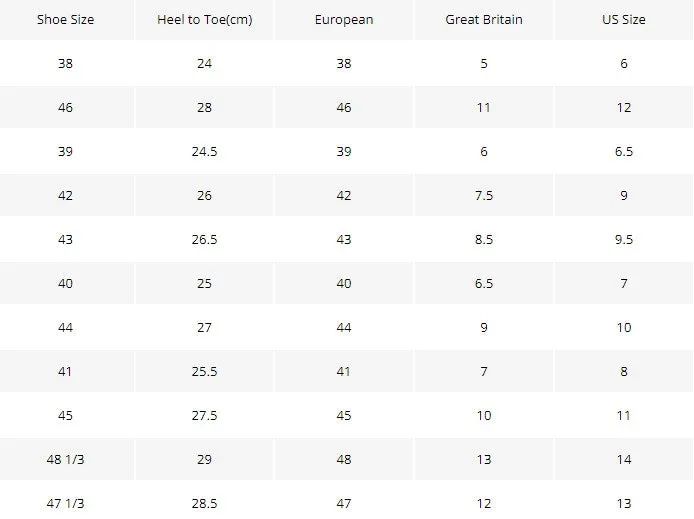Viewport: 694px width, 519px height.
Task: Click the US Size column header
Action: (624, 19)
